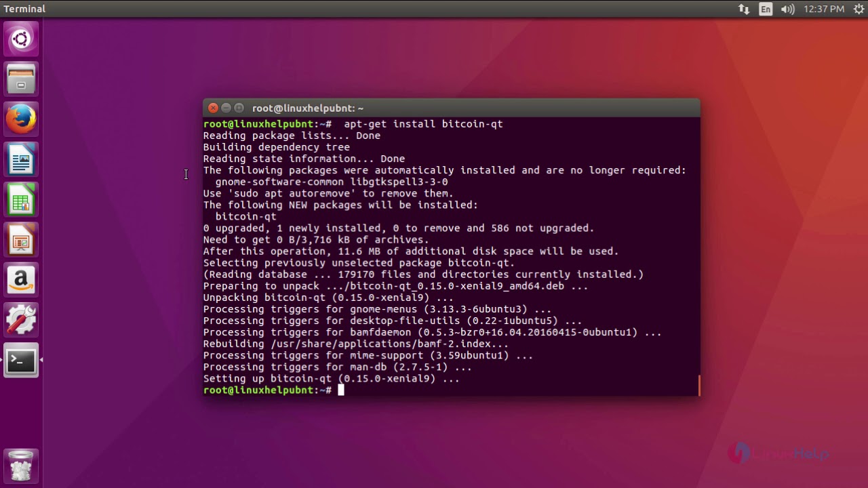This screenshot has width=868, height=488.
Task: Open the En keyboard layout indicator
Action: 766,9
